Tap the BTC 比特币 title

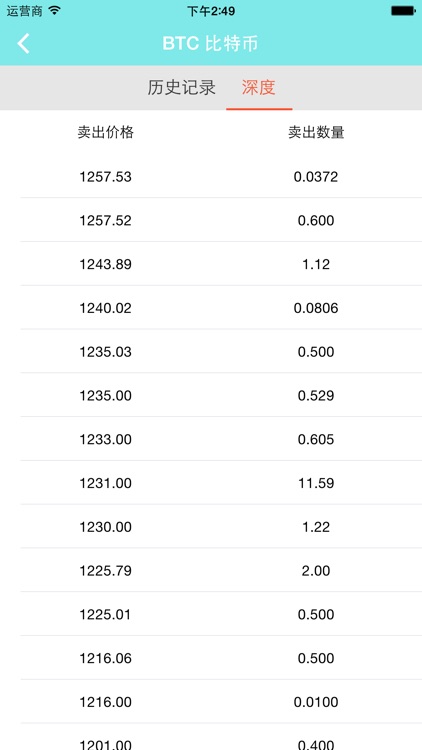[x=211, y=44]
